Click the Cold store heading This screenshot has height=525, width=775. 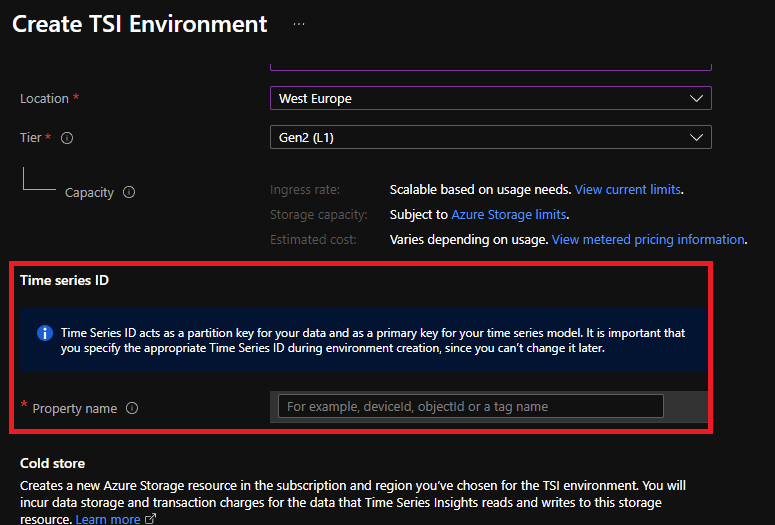point(52,463)
